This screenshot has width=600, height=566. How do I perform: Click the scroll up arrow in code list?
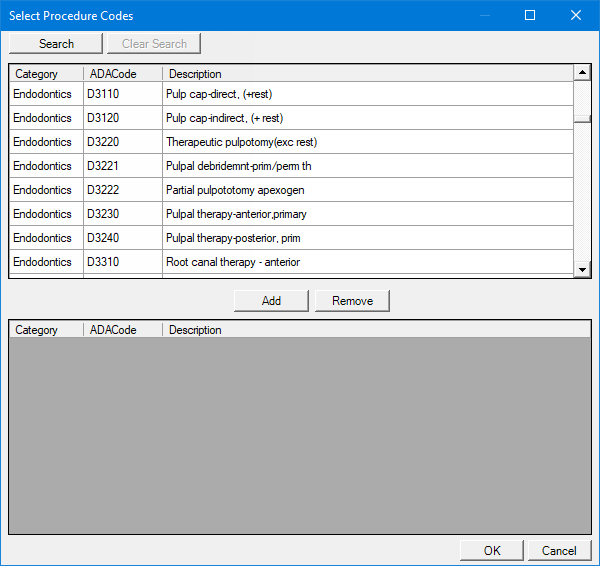tap(582, 73)
